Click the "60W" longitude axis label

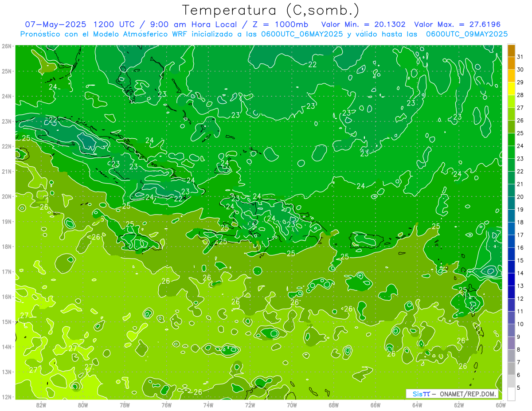(x=501, y=405)
